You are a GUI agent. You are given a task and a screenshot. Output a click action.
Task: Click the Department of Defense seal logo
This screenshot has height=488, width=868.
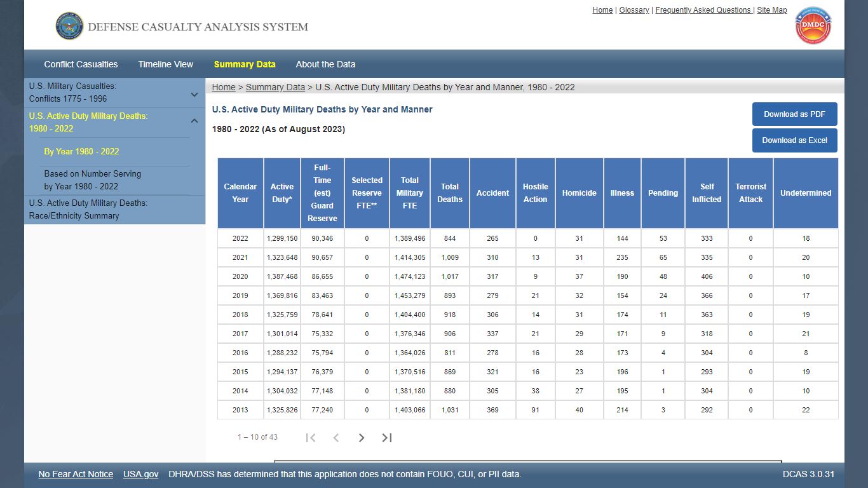pos(69,26)
